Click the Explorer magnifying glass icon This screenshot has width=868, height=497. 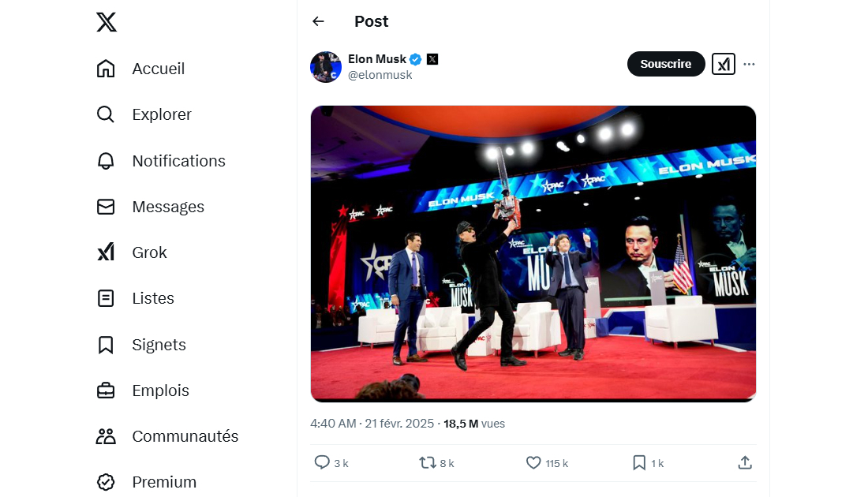pos(106,114)
